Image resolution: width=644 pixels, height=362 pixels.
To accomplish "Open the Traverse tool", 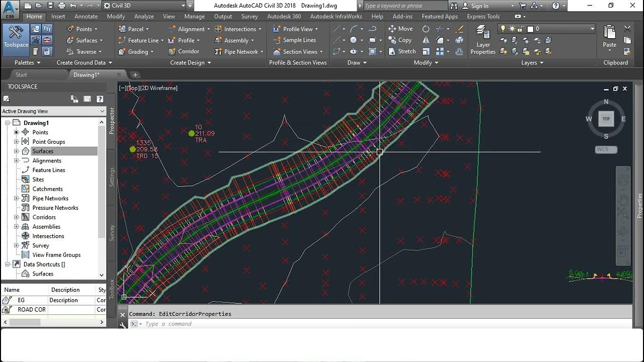I will pos(84,51).
